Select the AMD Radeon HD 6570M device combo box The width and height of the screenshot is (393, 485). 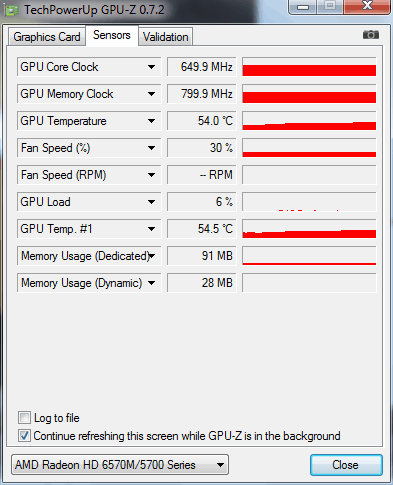point(120,465)
